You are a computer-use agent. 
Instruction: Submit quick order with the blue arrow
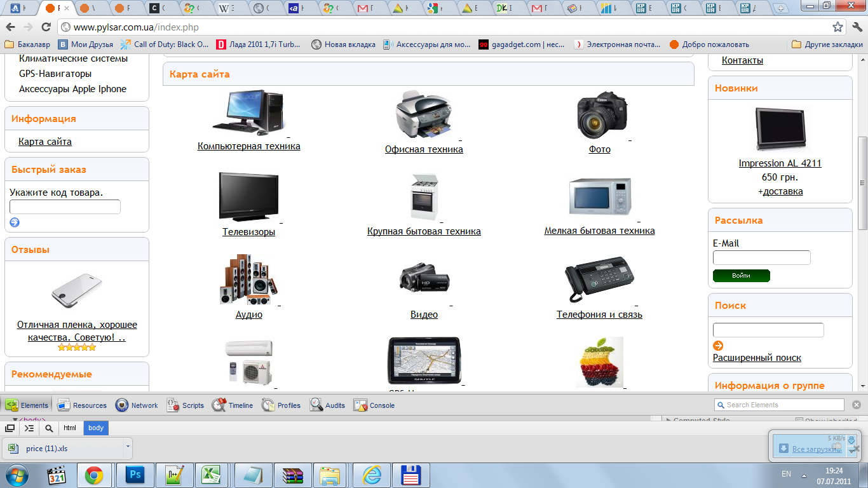click(15, 222)
